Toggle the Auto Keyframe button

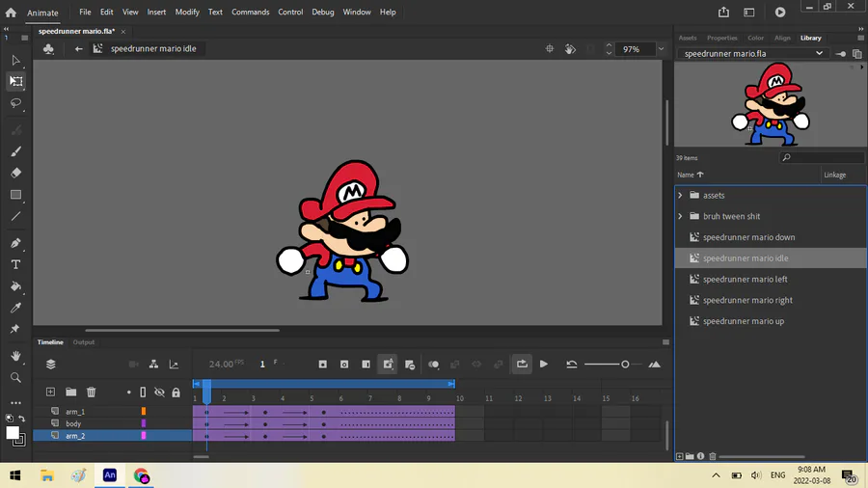tap(388, 364)
